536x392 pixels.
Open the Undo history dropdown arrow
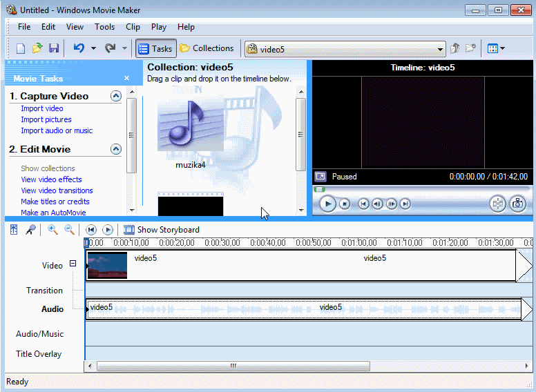click(x=93, y=48)
